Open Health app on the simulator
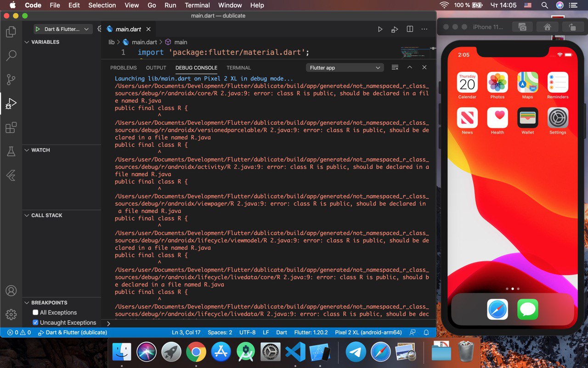This screenshot has height=368, width=588. (498, 118)
